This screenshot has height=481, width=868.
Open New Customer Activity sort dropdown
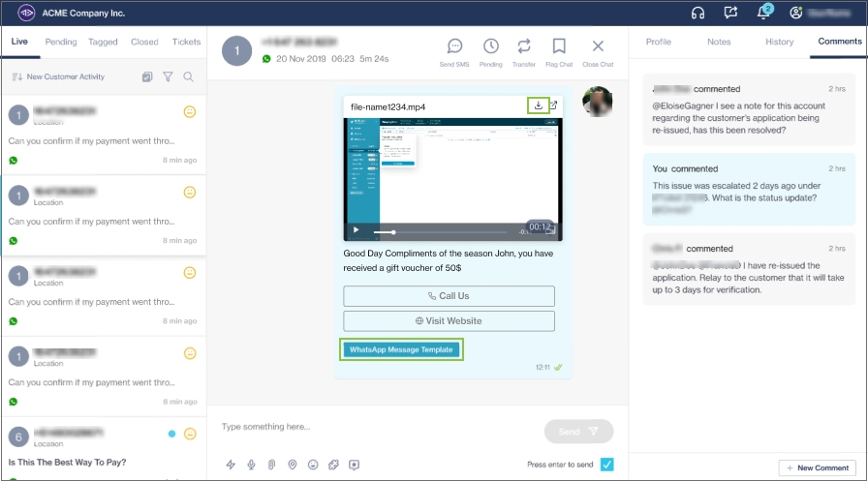[58, 76]
